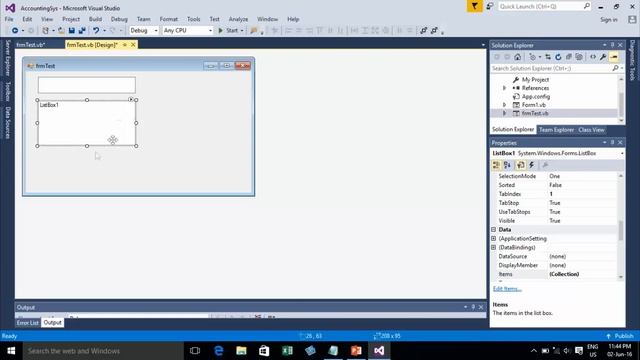
Task: Click the Undo toolbar icon
Action: coord(96,31)
